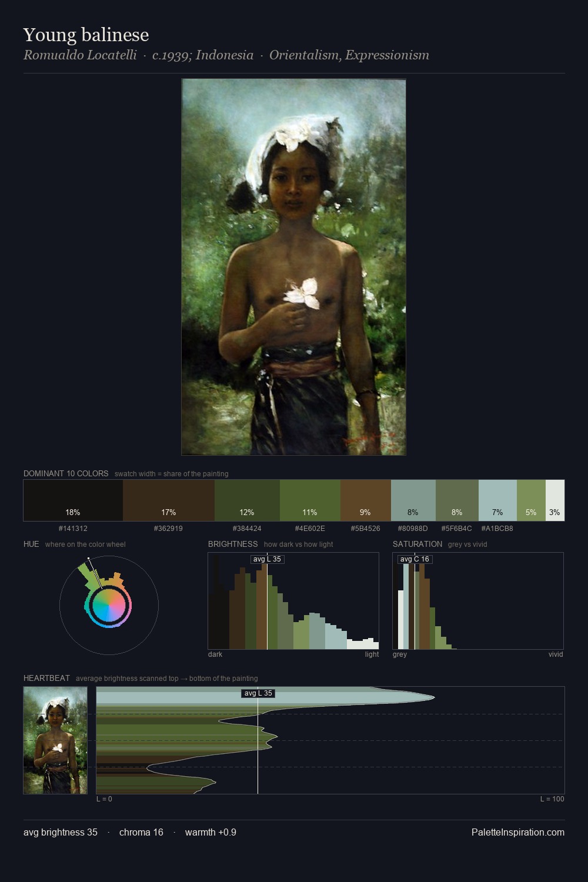Click the BRIGHTNESS section heading
Screen dimensions: 588x882
[233, 544]
